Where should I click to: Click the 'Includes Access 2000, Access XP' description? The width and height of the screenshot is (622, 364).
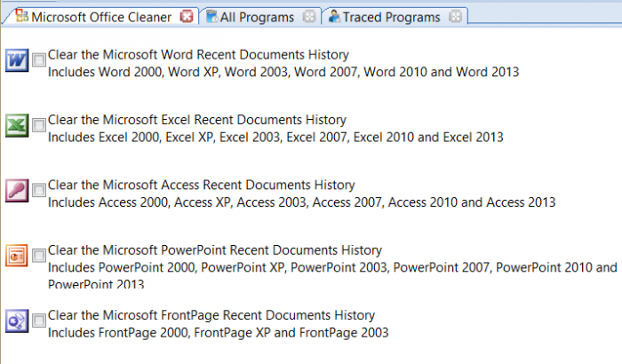302,202
